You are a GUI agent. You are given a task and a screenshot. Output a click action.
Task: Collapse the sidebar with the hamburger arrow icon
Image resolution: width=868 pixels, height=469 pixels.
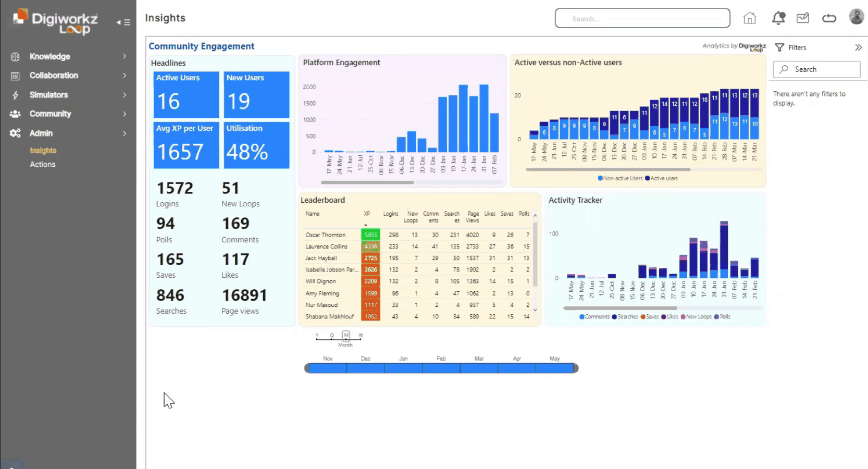click(123, 22)
